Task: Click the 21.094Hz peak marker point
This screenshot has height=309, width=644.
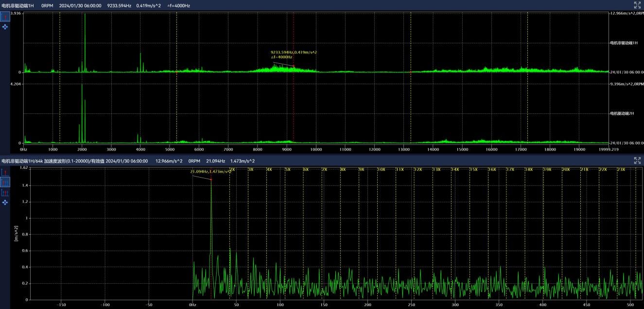Action: [x=211, y=180]
